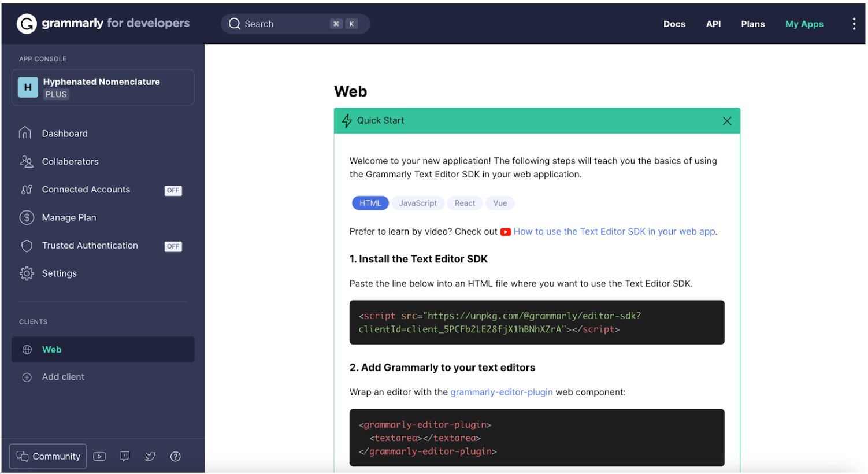868x474 pixels.
Task: Click the grammarly-editor-plugin code block
Action: pos(537,438)
